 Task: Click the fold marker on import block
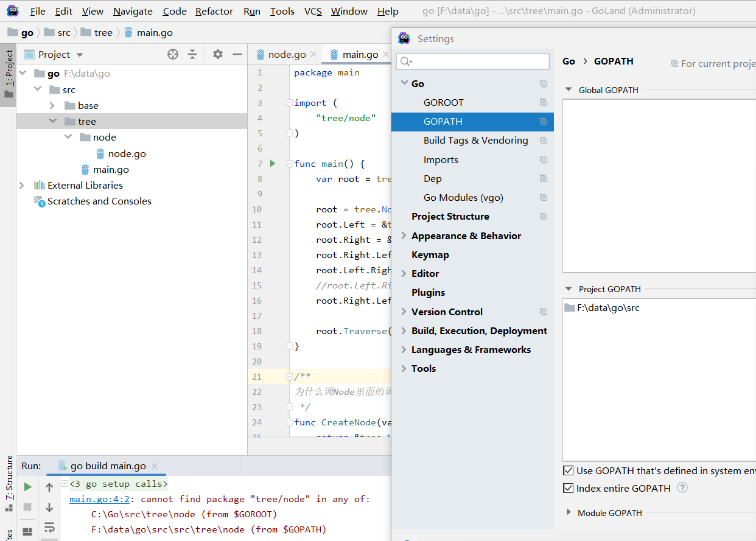pos(290,103)
